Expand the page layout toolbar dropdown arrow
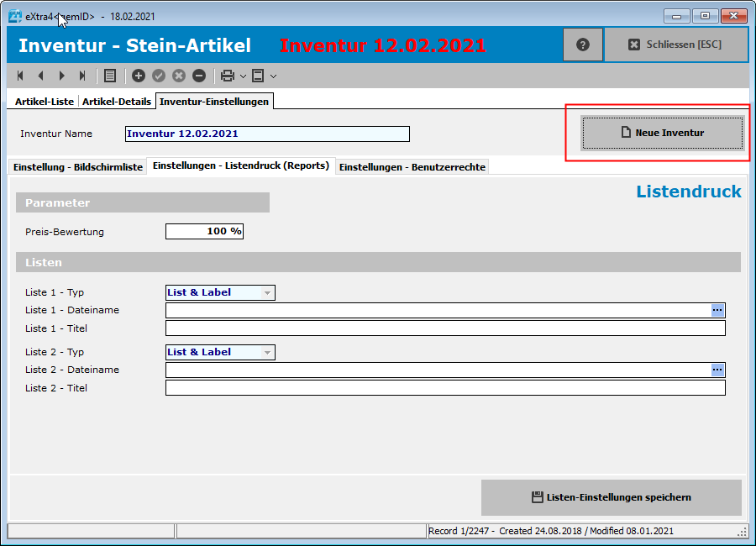 pyautogui.click(x=273, y=76)
